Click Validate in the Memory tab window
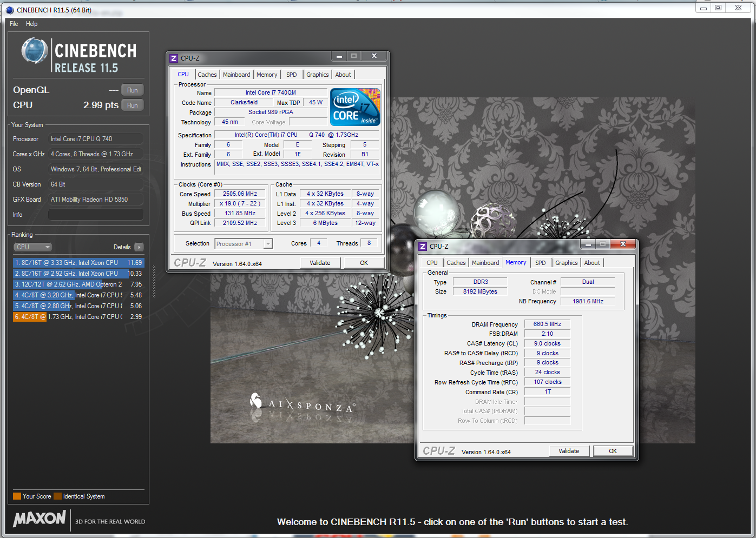The height and width of the screenshot is (538, 756). click(569, 451)
